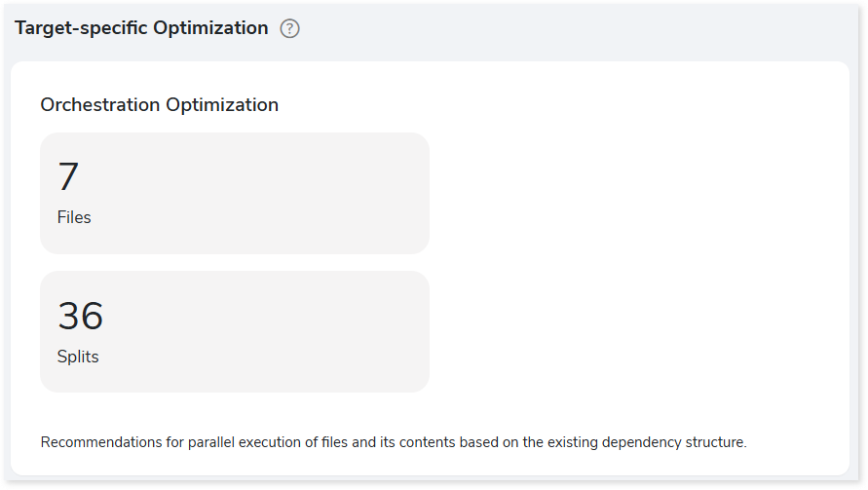
Task: Click the word Orchestration in the heading
Action: (x=100, y=104)
